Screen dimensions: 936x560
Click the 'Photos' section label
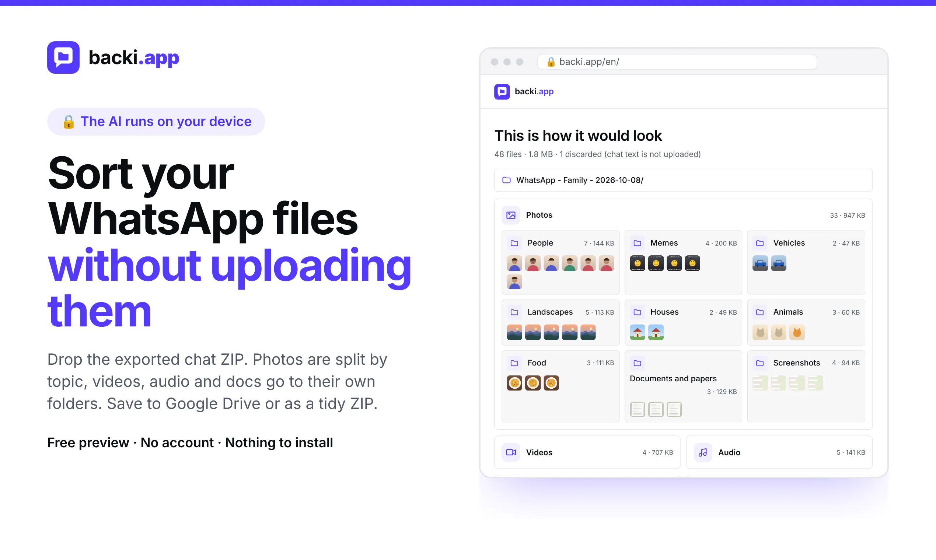tap(539, 215)
